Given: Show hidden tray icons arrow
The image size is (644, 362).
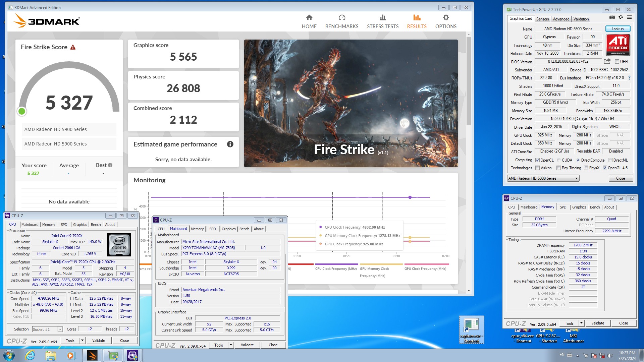Looking at the screenshot, I should (x=578, y=356).
